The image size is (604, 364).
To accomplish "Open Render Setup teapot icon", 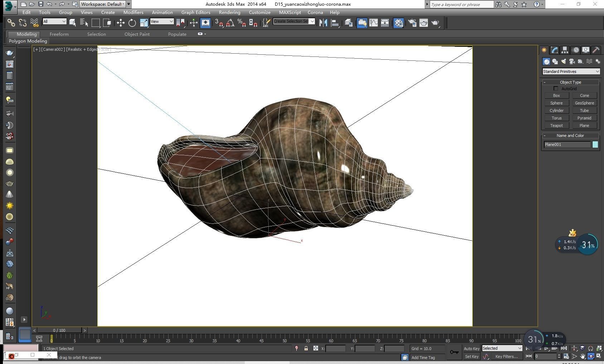I will (412, 23).
